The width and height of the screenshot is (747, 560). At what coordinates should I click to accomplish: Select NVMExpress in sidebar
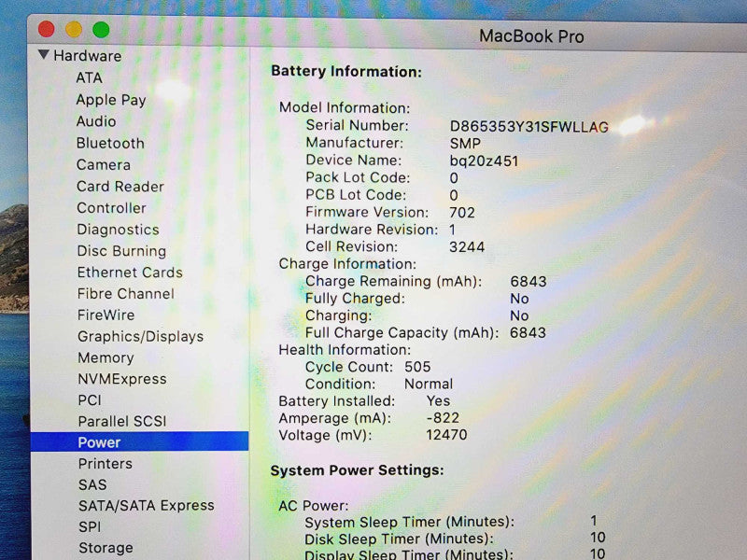[122, 379]
